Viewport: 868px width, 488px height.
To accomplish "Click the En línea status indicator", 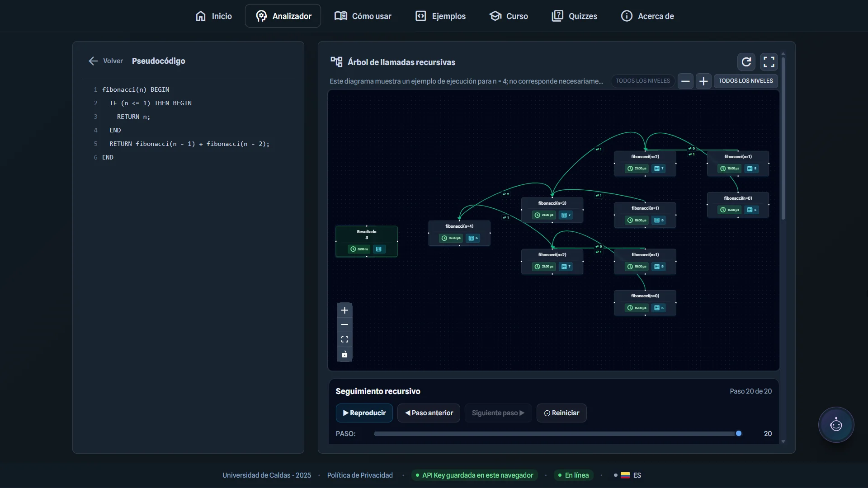I will click(573, 475).
